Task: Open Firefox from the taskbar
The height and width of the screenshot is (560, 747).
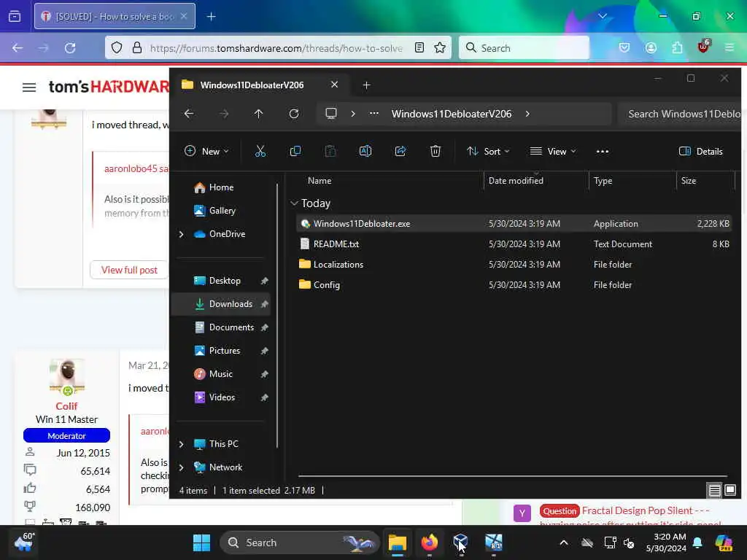Action: [x=429, y=542]
